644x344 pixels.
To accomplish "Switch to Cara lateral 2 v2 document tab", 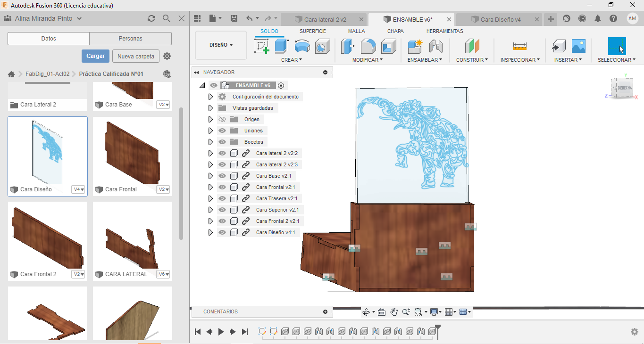I will pyautogui.click(x=325, y=19).
